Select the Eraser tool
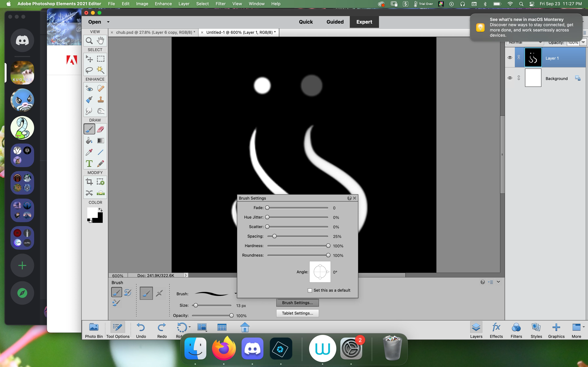This screenshot has width=588, height=367. tap(101, 129)
